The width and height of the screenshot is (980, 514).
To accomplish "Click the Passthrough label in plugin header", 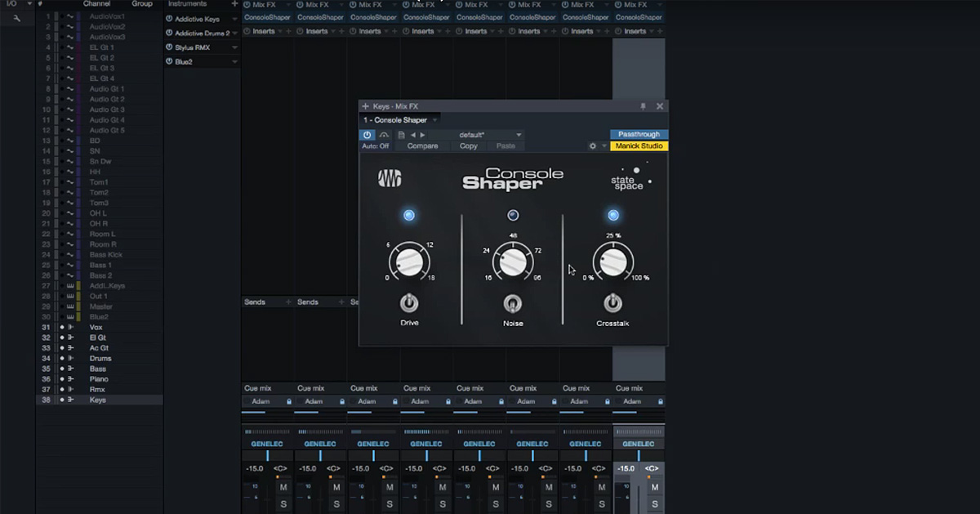I will pos(639,134).
